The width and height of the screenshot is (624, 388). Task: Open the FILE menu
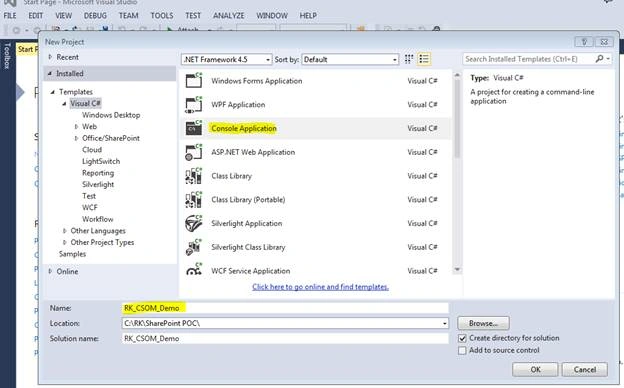tap(10, 16)
